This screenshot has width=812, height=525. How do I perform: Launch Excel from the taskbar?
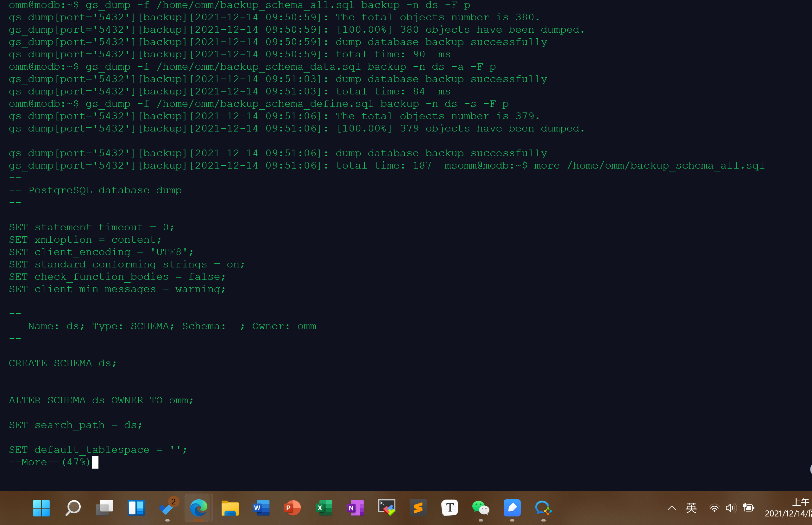click(324, 508)
